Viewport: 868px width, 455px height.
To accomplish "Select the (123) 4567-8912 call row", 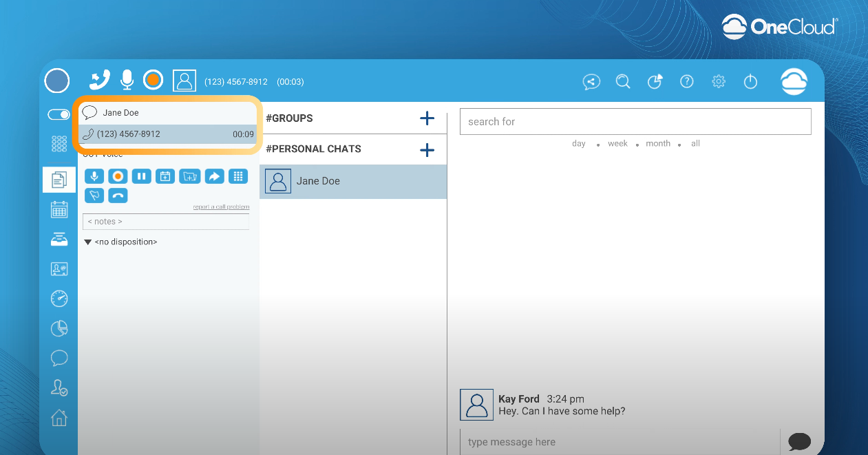I will [x=168, y=134].
